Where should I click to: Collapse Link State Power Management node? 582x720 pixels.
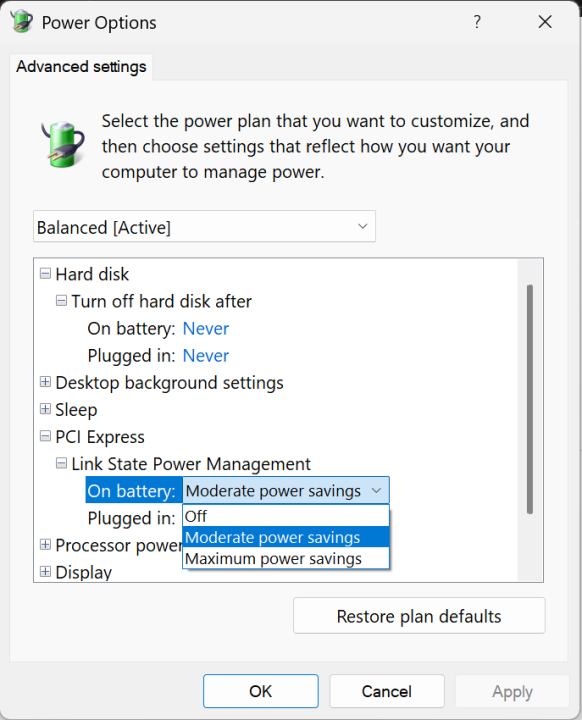point(61,463)
